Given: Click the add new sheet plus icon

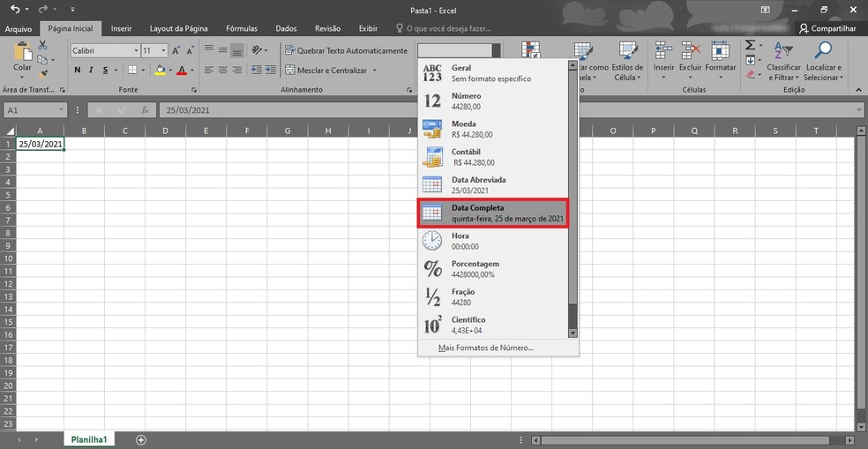Looking at the screenshot, I should click(x=140, y=439).
